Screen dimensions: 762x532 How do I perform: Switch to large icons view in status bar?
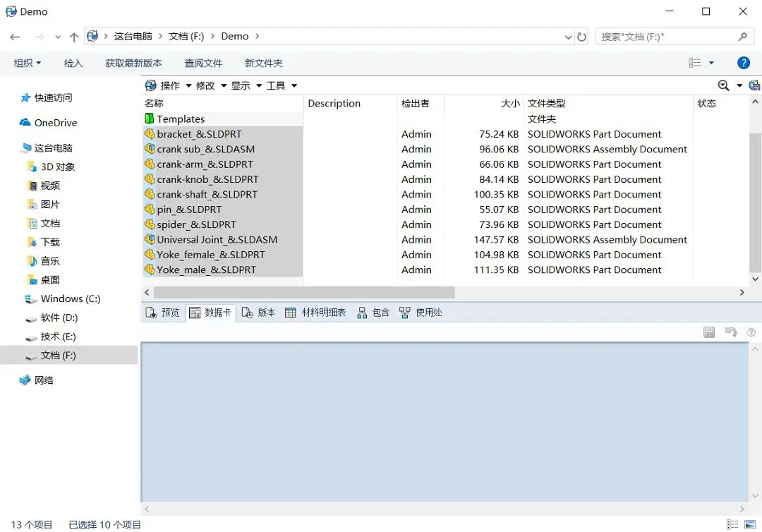750,524
